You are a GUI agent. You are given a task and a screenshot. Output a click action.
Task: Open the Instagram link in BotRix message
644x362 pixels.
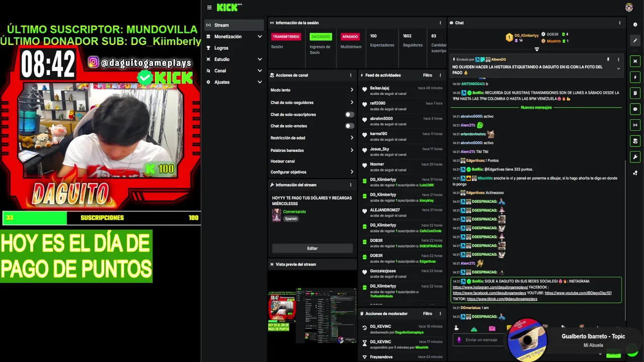tap(490, 287)
